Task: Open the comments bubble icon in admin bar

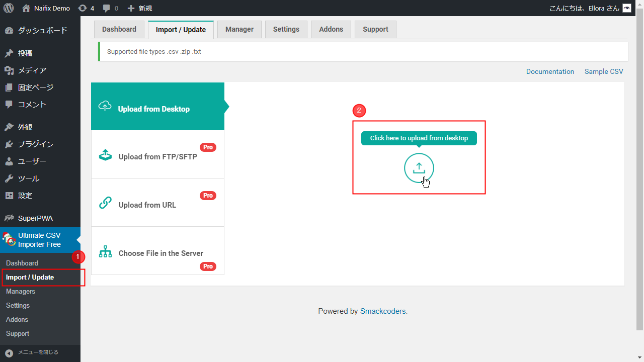Action: pos(107,8)
